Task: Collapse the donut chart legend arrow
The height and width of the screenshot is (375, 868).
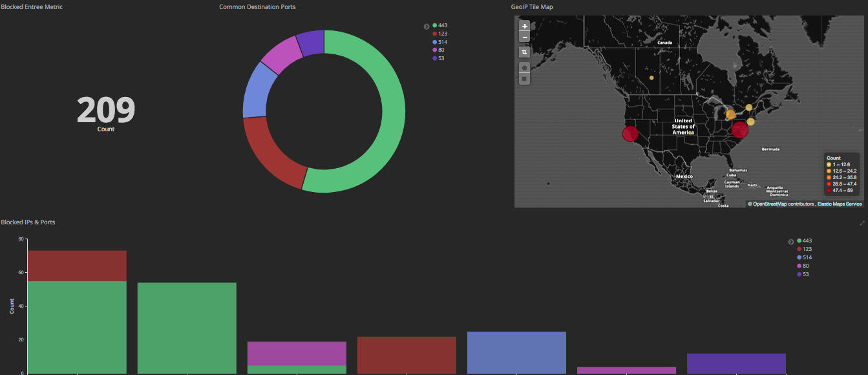Action: [427, 27]
